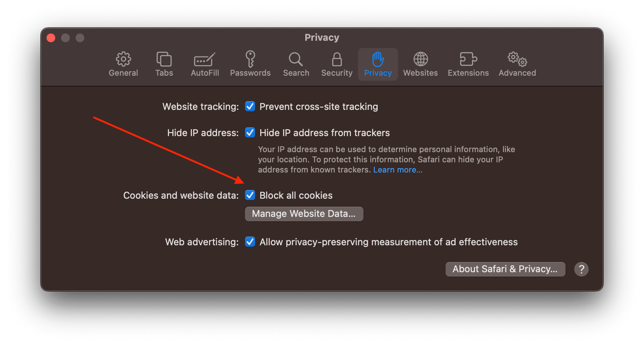Select the AutoFill pencil icon
This screenshot has width=644, height=345.
pyautogui.click(x=205, y=59)
